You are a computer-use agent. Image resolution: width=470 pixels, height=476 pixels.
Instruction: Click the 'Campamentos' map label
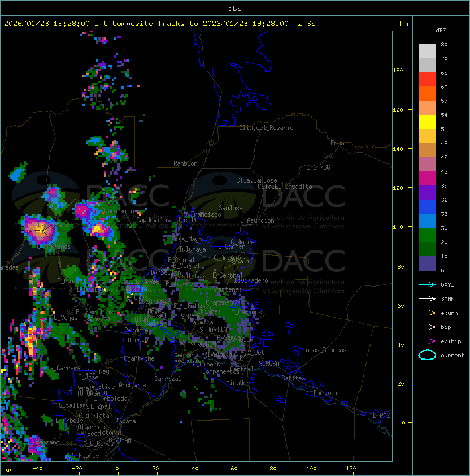(x=221, y=371)
